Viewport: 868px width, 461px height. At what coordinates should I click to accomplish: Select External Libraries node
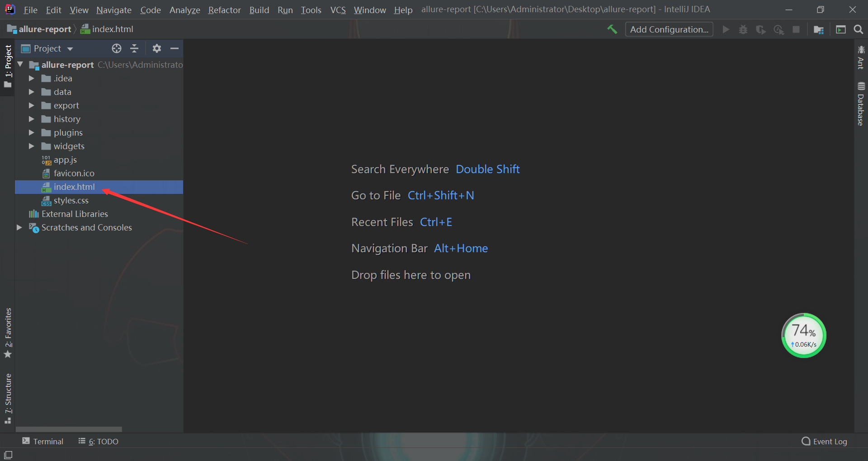[75, 214]
